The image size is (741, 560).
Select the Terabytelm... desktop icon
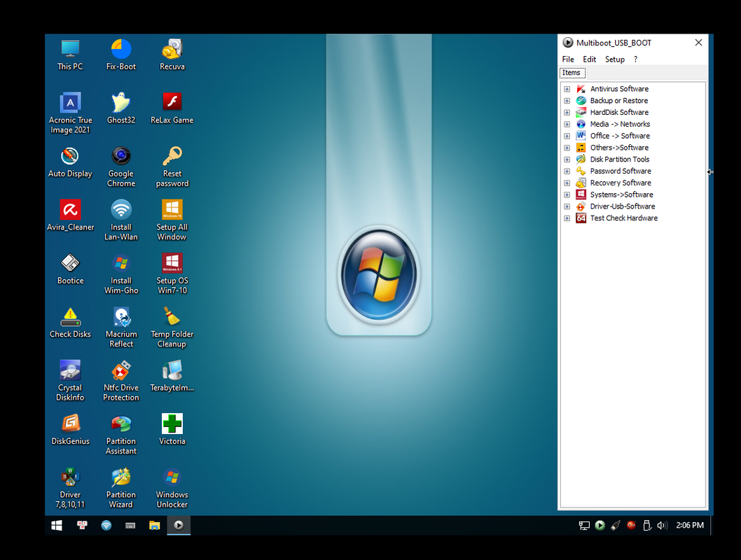(x=172, y=377)
